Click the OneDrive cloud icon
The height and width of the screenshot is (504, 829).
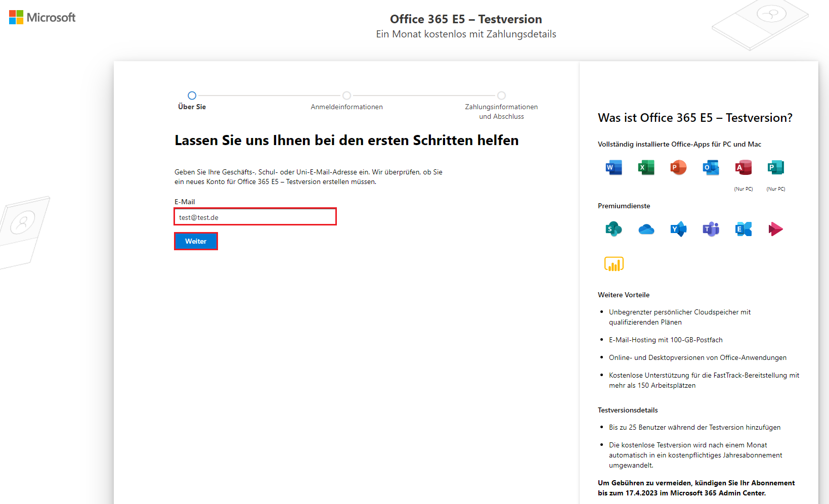[x=646, y=230]
